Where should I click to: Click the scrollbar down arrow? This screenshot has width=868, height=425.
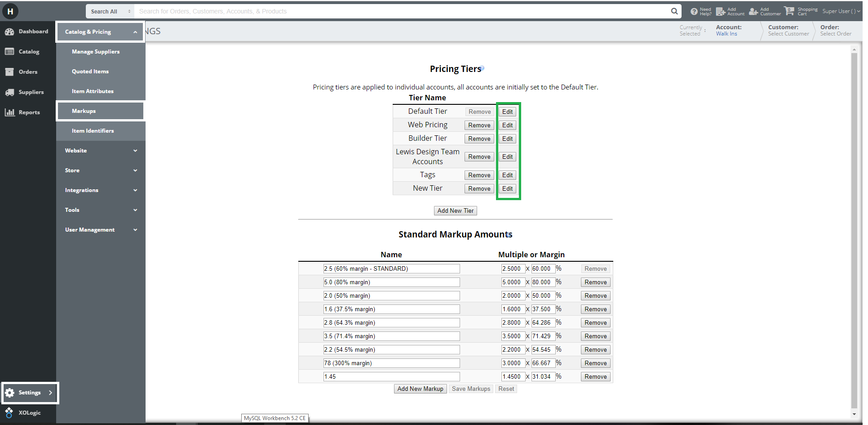[854, 414]
